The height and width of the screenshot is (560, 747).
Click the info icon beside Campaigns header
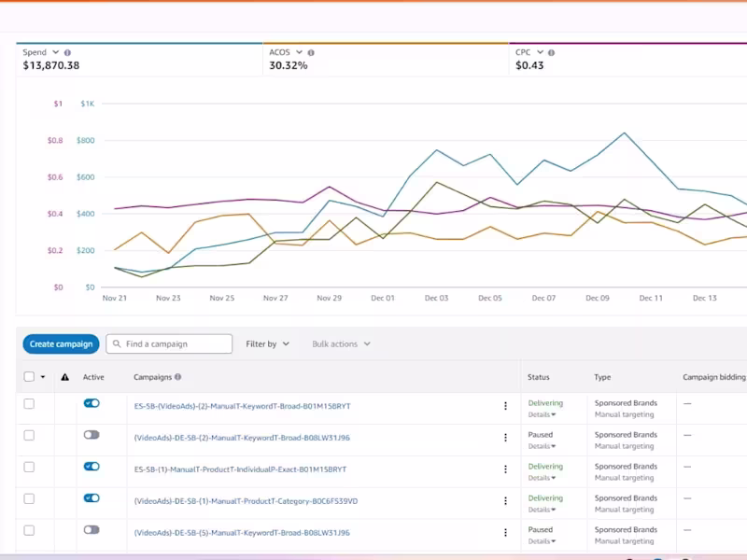[x=177, y=377]
